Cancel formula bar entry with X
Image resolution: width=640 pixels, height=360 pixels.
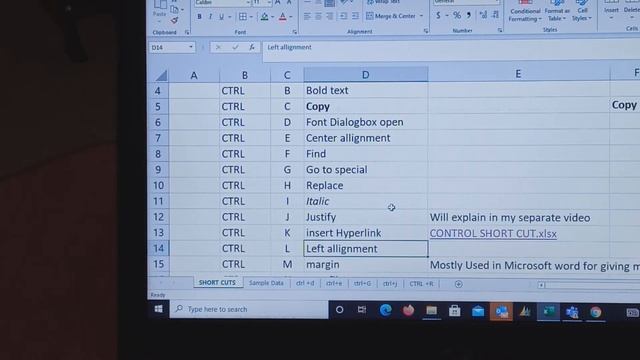[218, 47]
